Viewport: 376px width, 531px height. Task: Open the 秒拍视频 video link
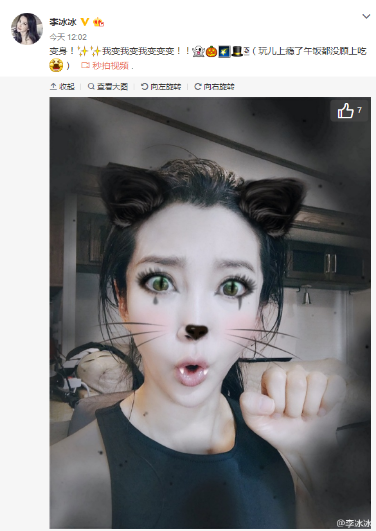click(x=110, y=66)
